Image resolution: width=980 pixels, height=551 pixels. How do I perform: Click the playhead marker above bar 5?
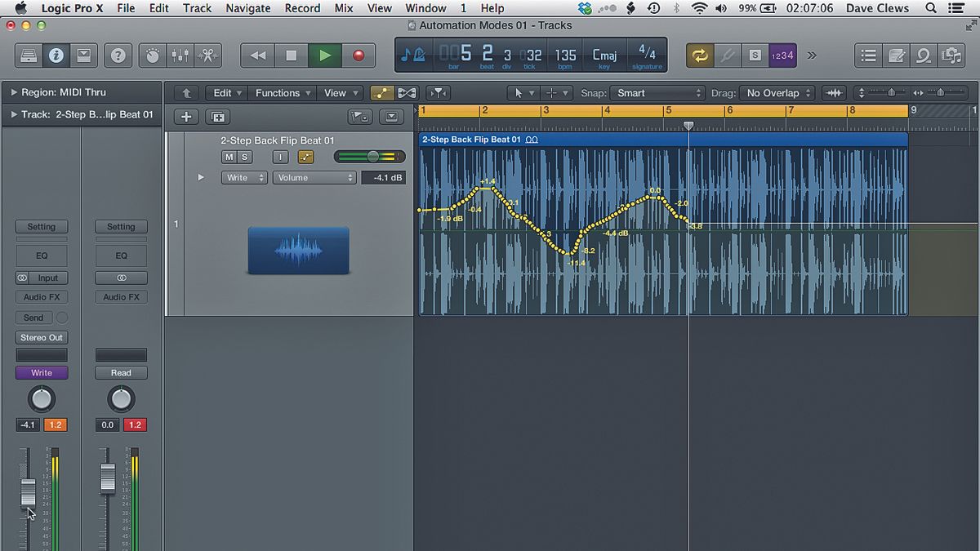tap(688, 126)
